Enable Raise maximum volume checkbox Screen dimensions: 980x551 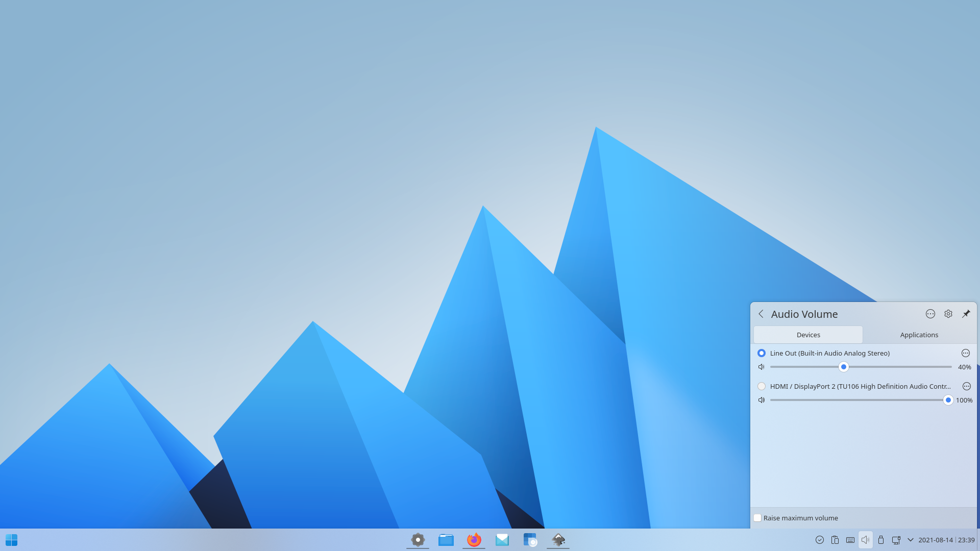pyautogui.click(x=757, y=518)
